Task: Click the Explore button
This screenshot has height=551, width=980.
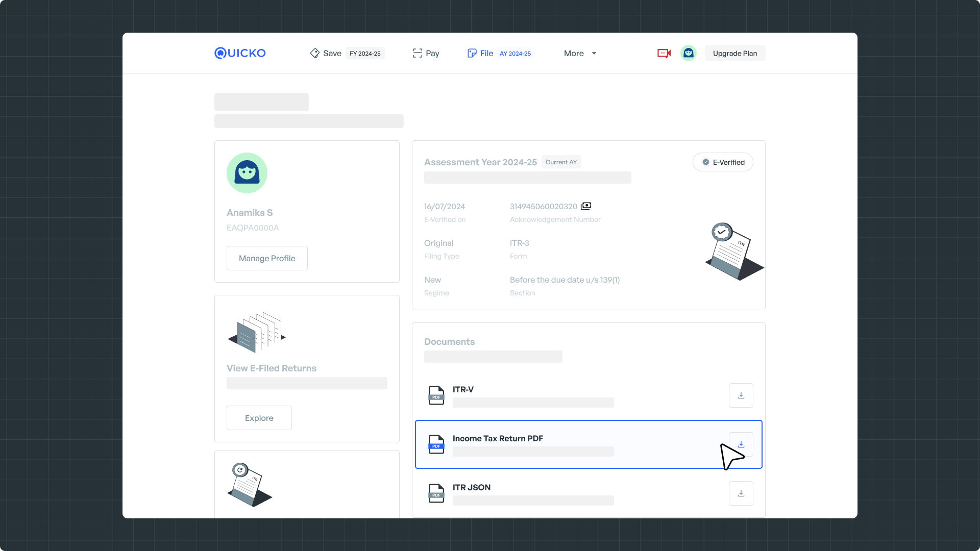Action: [259, 418]
